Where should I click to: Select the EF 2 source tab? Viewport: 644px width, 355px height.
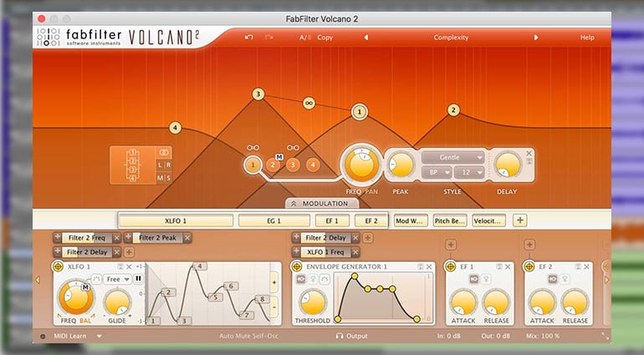click(371, 221)
